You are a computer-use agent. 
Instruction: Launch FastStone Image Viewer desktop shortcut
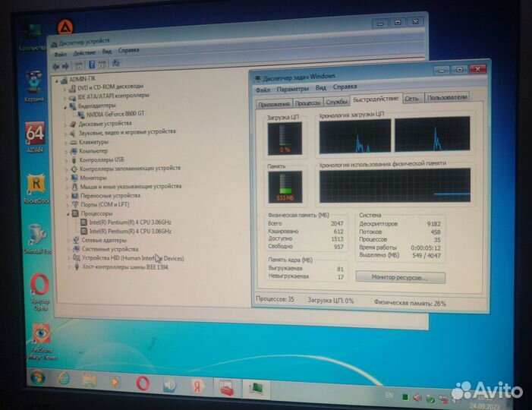pyautogui.click(x=42, y=341)
